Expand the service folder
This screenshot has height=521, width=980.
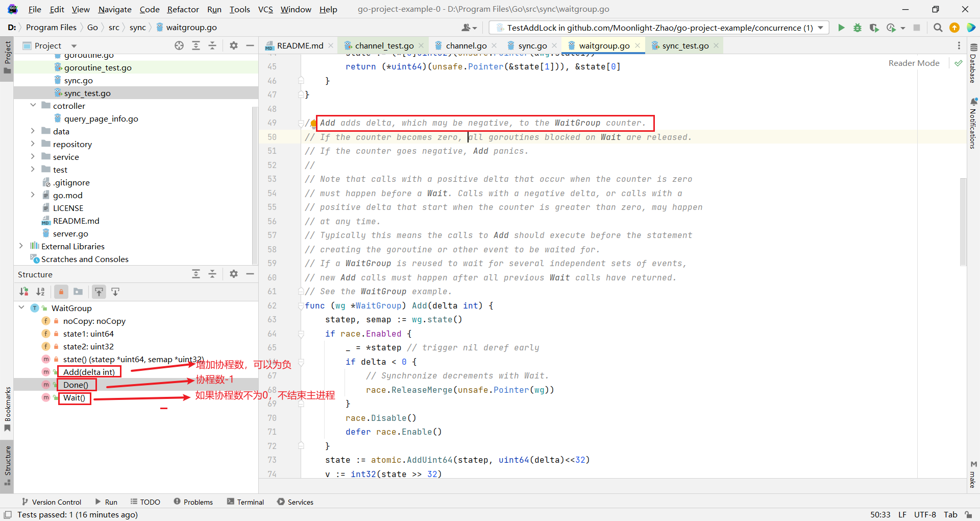(33, 156)
